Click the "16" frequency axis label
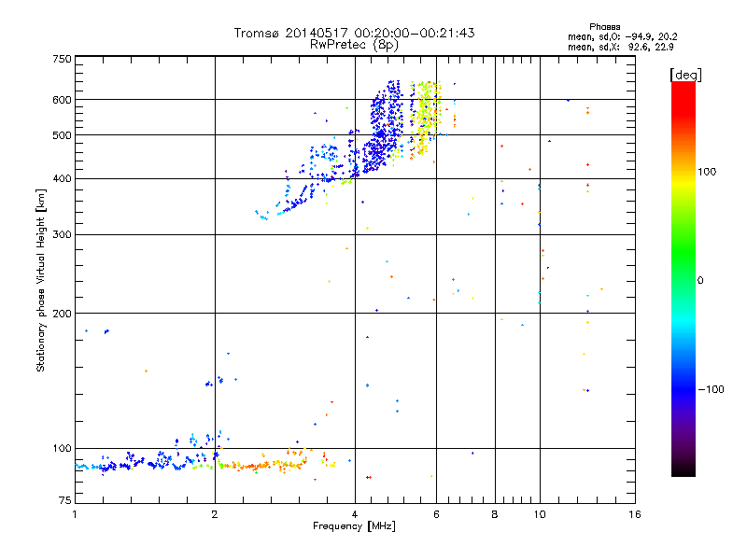The image size is (747, 560). coord(635,514)
